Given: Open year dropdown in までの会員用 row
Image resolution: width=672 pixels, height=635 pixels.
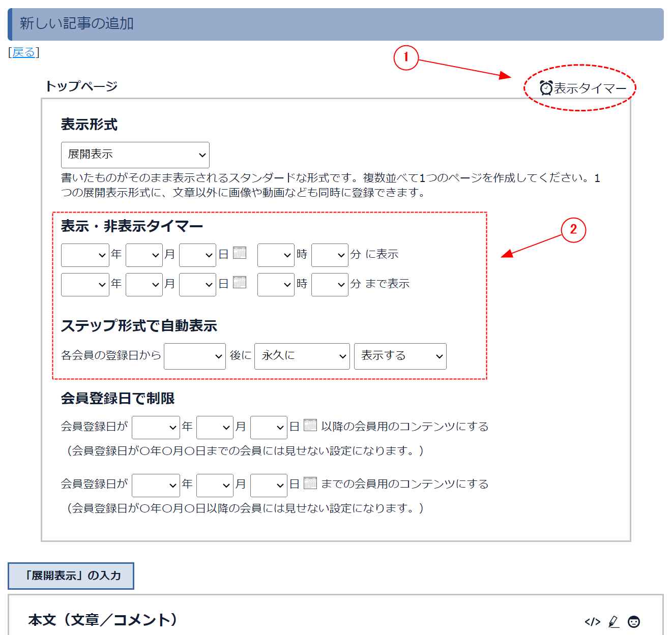Looking at the screenshot, I should (x=156, y=485).
